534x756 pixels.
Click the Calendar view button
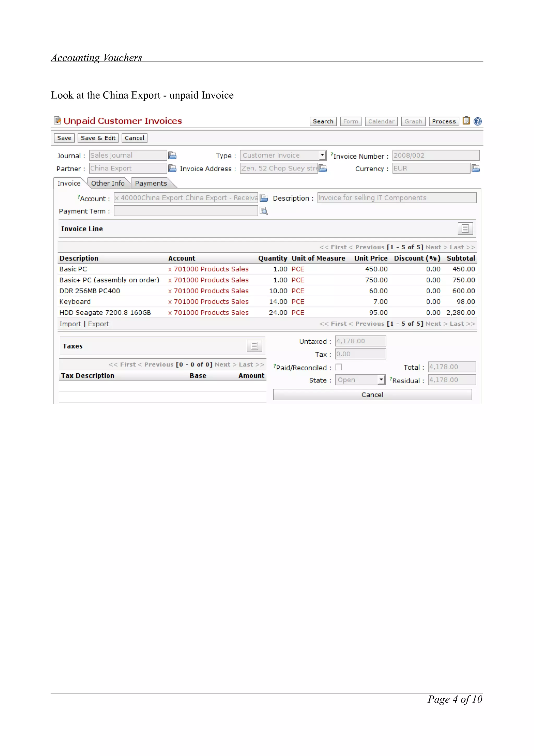tap(381, 122)
